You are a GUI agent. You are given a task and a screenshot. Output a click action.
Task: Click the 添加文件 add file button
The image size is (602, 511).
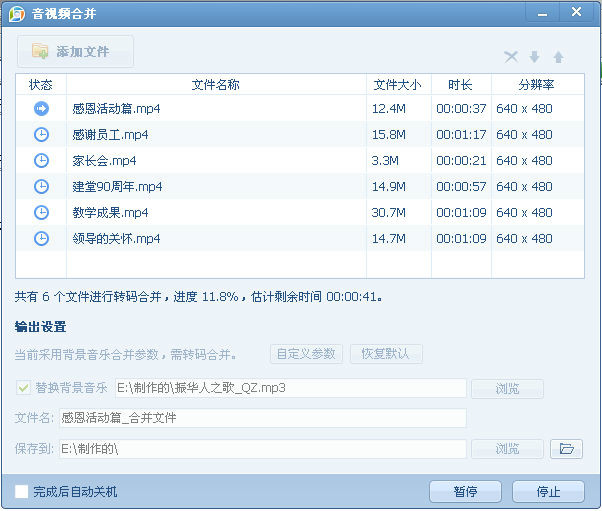75,51
